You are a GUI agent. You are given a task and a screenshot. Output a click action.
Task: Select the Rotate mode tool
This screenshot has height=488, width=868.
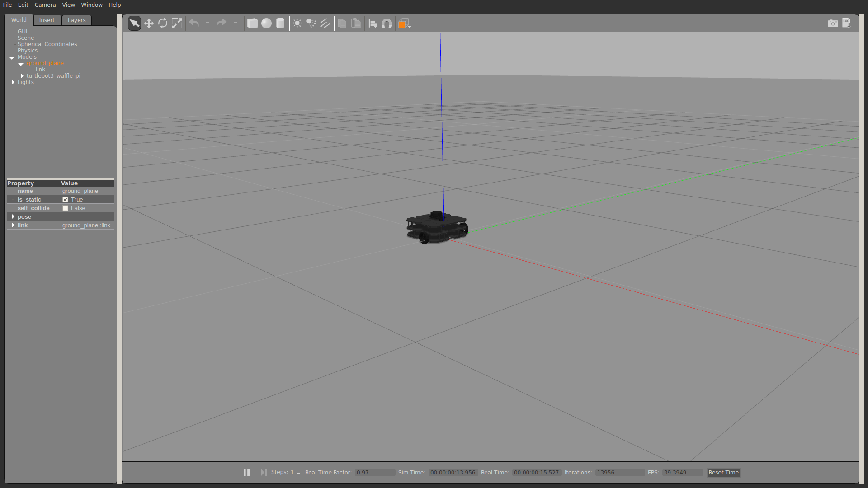tap(163, 23)
